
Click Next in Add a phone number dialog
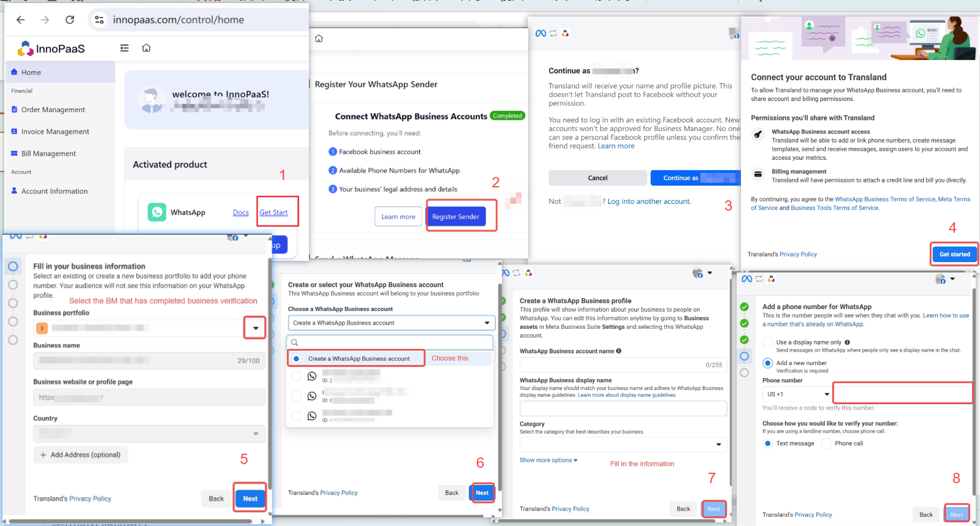pos(957,514)
